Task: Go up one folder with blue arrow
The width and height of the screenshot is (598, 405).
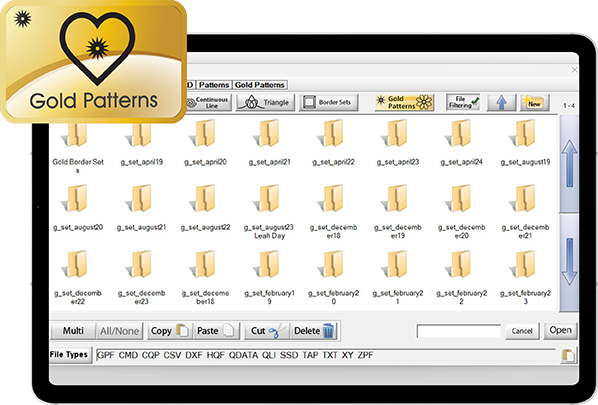Action: (x=502, y=102)
